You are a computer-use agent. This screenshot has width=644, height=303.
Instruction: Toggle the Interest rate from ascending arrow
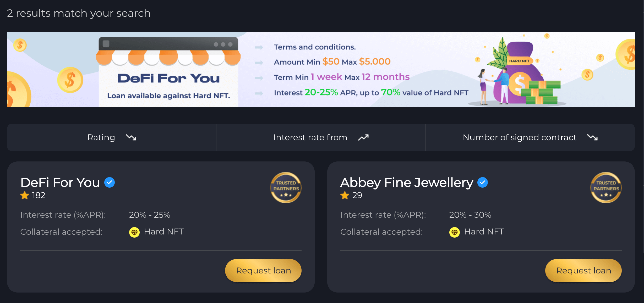tap(363, 137)
